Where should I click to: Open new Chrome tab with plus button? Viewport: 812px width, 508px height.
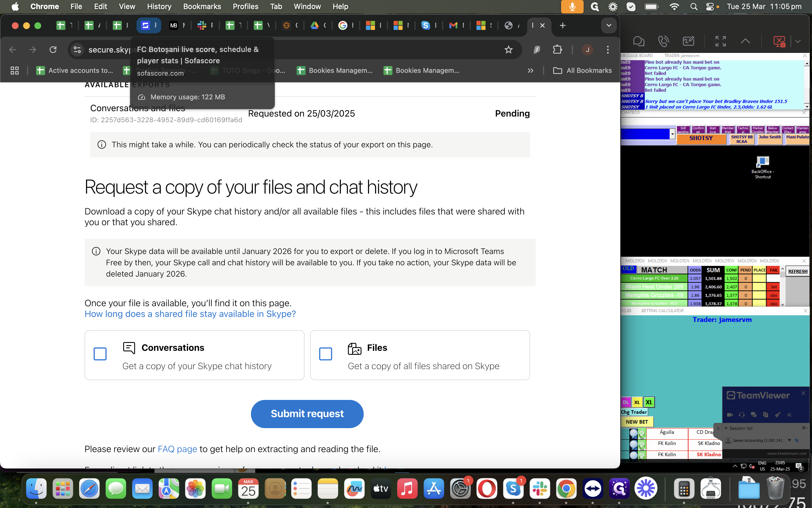point(563,25)
